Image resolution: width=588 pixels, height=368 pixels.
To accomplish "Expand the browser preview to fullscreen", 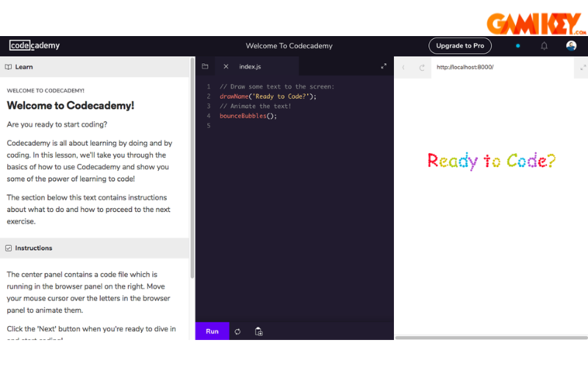I will click(x=583, y=68).
